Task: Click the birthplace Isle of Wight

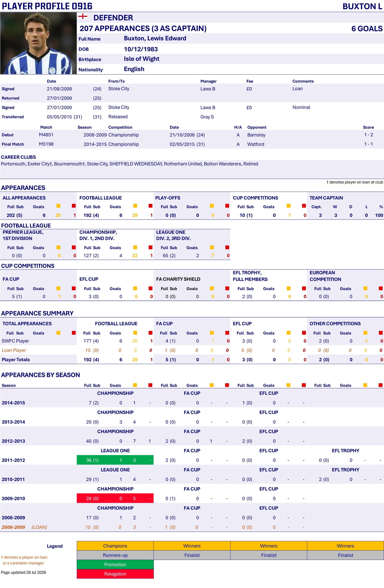Action: (x=141, y=59)
